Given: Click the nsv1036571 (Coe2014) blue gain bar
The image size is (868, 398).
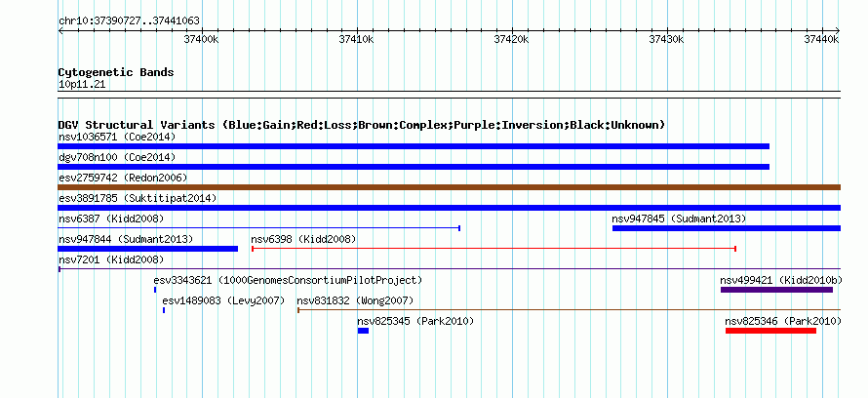Looking at the screenshot, I should click(x=414, y=146).
